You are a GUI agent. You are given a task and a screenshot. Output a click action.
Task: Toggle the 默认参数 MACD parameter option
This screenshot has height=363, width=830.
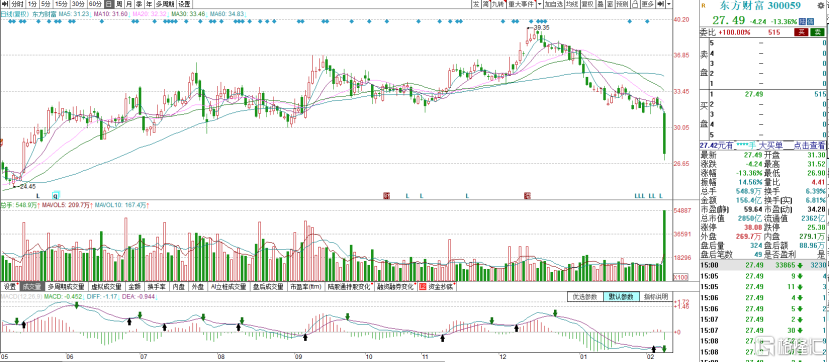pyautogui.click(x=621, y=296)
